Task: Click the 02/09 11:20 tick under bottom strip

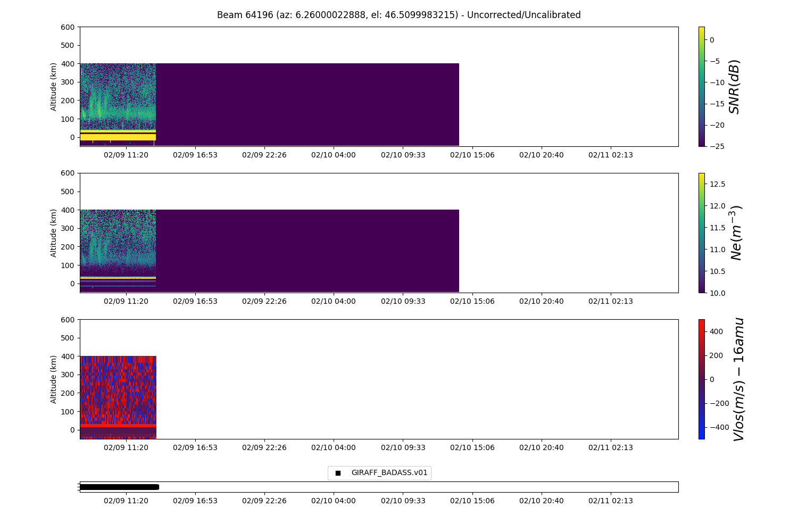Action: pos(126,501)
